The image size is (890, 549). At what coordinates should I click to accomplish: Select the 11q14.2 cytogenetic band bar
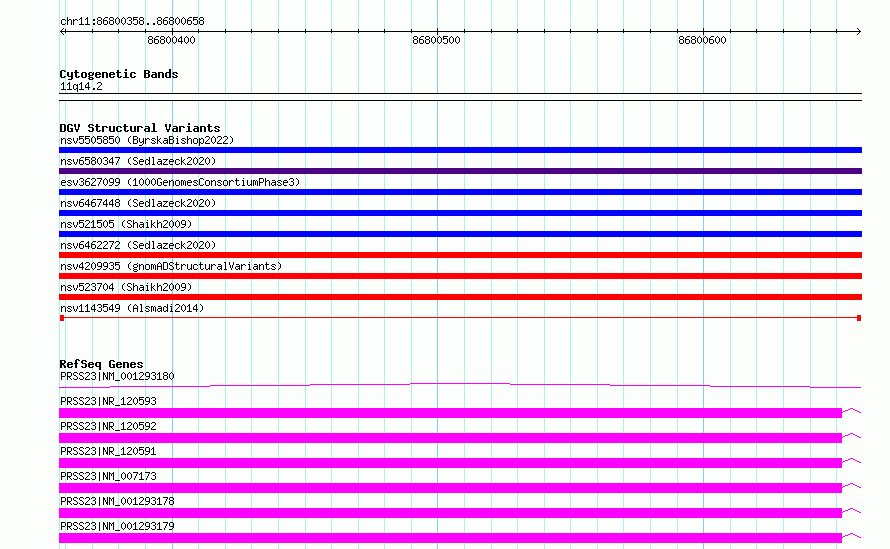[460, 97]
